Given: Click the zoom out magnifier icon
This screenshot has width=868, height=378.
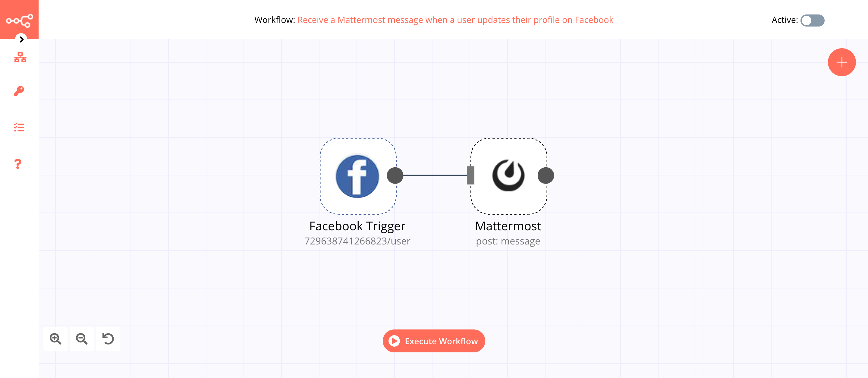Looking at the screenshot, I should 81,338.
